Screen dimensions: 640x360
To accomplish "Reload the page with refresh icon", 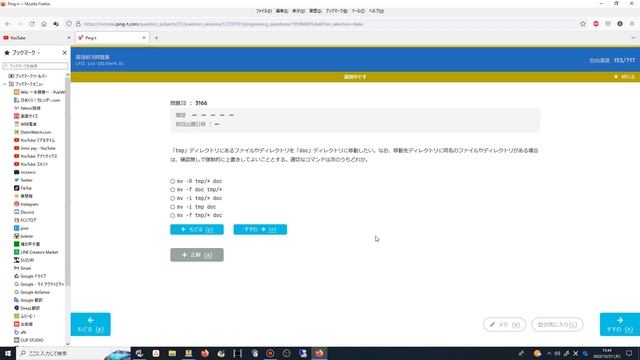I will (32, 24).
